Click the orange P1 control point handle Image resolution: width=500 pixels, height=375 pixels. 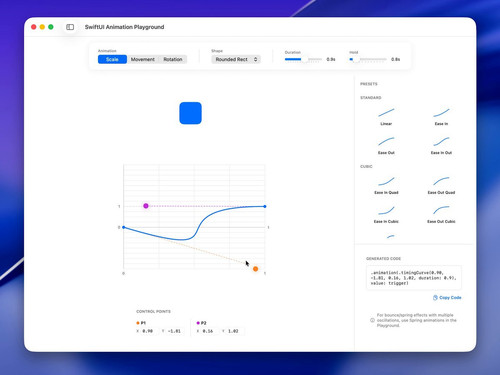(x=255, y=269)
